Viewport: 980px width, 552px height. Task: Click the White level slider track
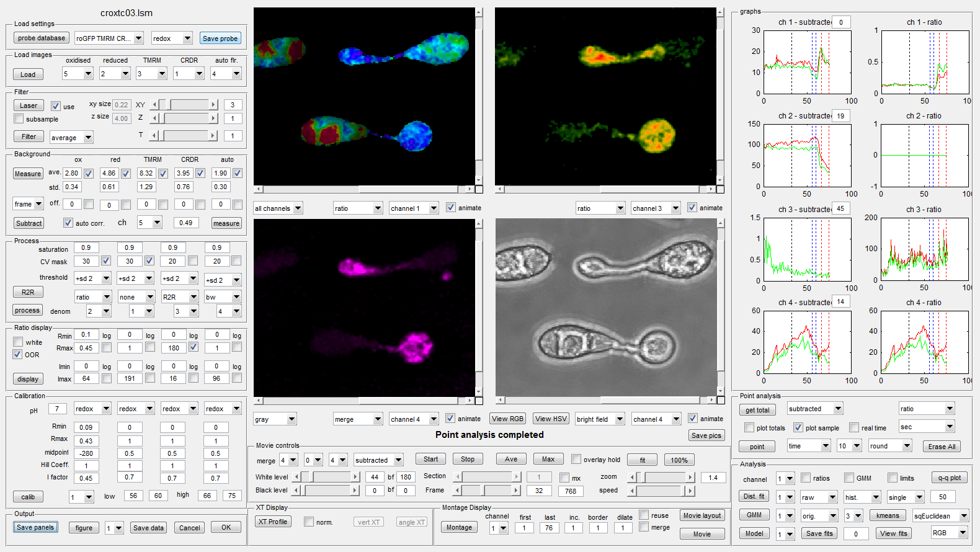[x=326, y=476]
